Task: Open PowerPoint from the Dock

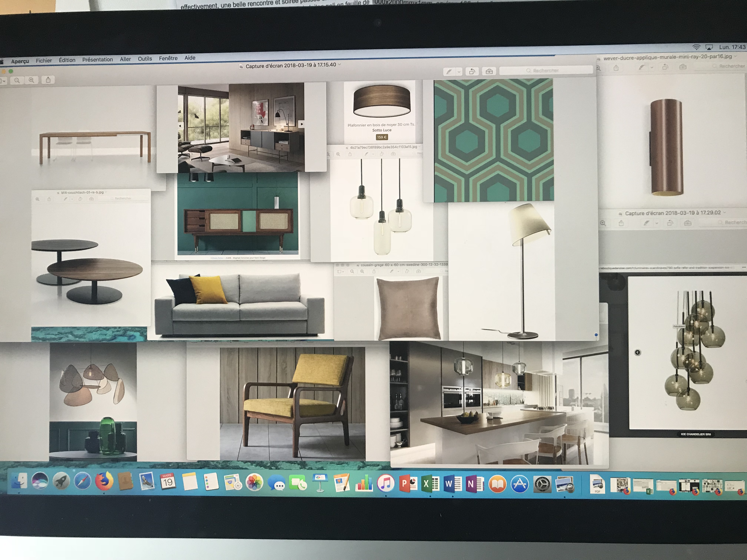Action: point(408,484)
